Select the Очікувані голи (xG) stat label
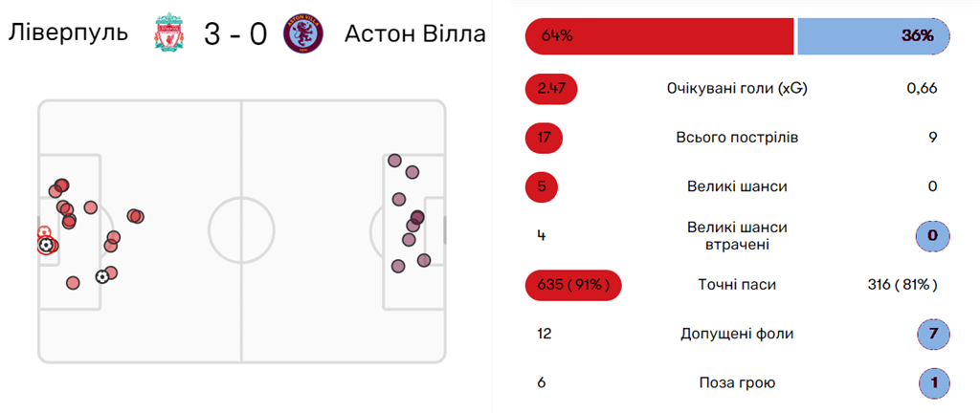The height and width of the screenshot is (413, 980). click(x=737, y=89)
